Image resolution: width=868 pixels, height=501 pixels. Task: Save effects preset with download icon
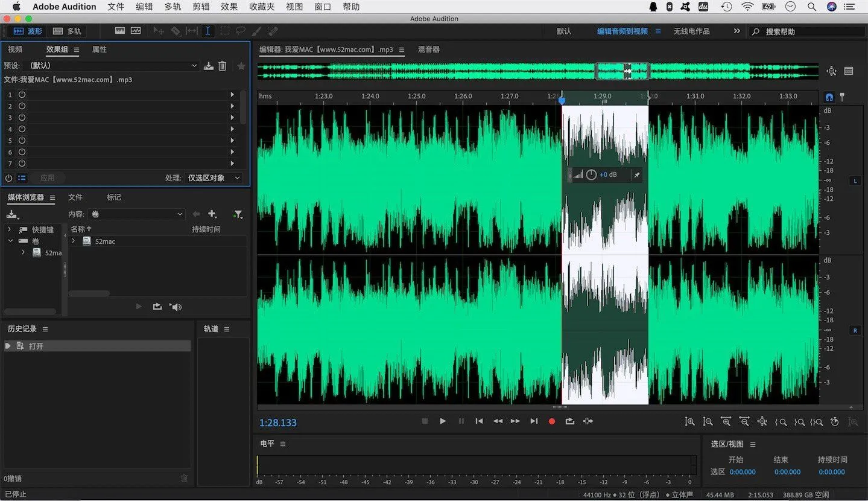point(209,66)
